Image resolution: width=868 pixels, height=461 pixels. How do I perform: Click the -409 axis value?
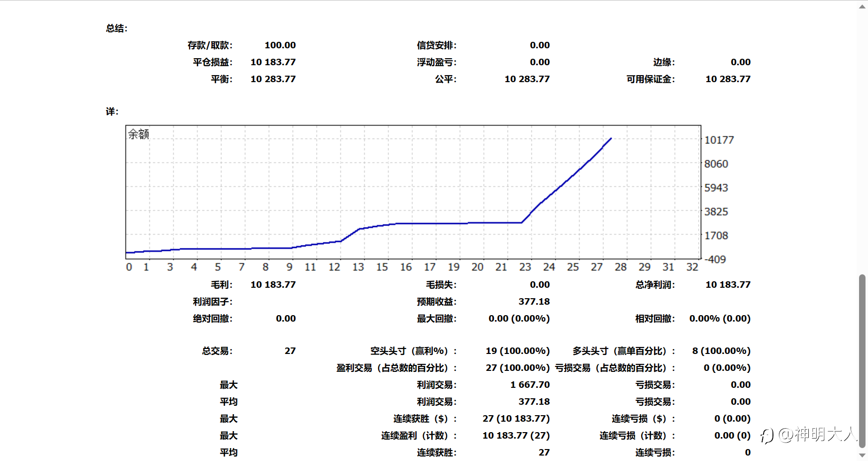715,259
